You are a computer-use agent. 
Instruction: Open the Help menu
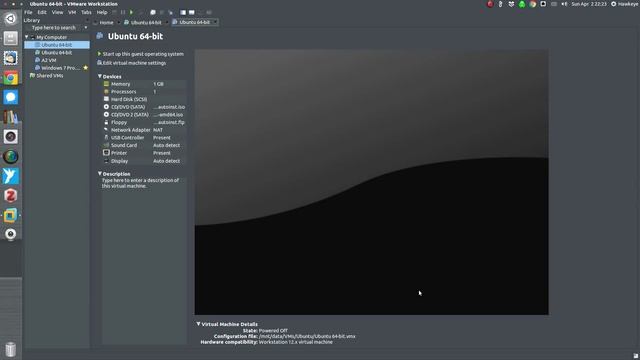click(x=102, y=12)
